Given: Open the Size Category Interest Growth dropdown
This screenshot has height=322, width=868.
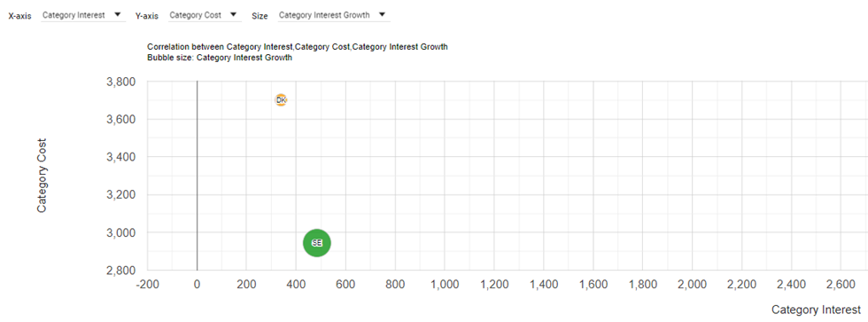Looking at the screenshot, I should pyautogui.click(x=333, y=15).
